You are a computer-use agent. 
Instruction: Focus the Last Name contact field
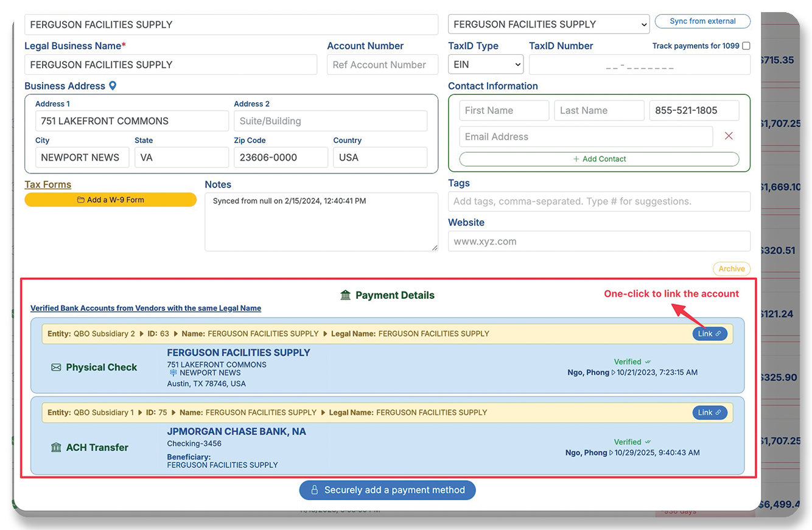tap(600, 110)
